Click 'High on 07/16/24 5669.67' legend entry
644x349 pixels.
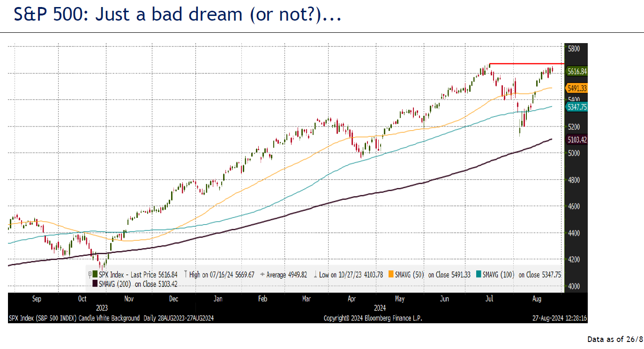[x=219, y=275]
